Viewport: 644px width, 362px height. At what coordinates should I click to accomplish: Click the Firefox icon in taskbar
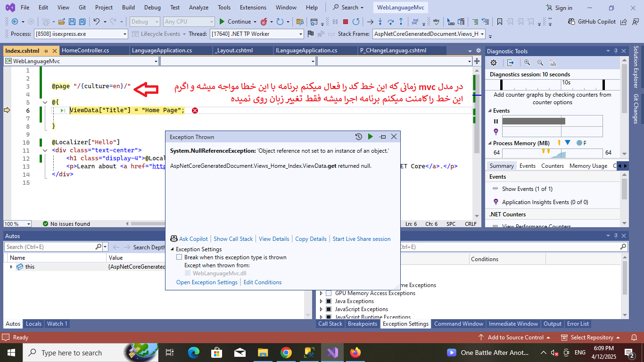[x=355, y=353]
